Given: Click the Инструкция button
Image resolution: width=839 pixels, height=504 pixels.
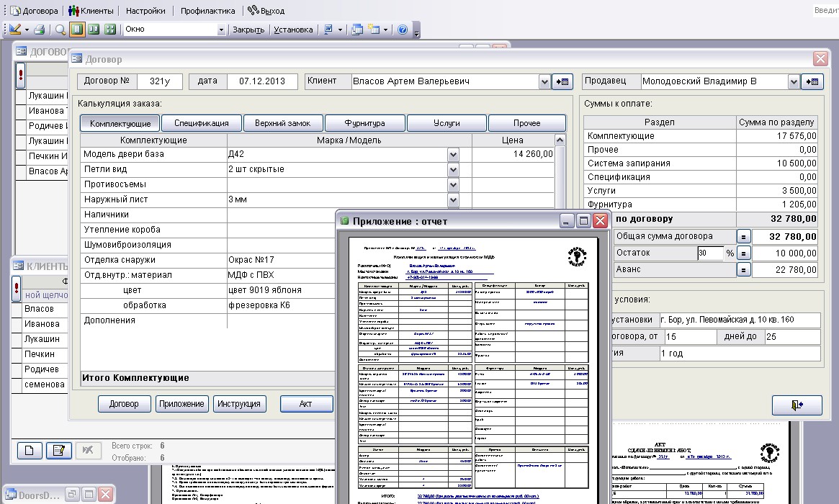Looking at the screenshot, I should [x=239, y=404].
